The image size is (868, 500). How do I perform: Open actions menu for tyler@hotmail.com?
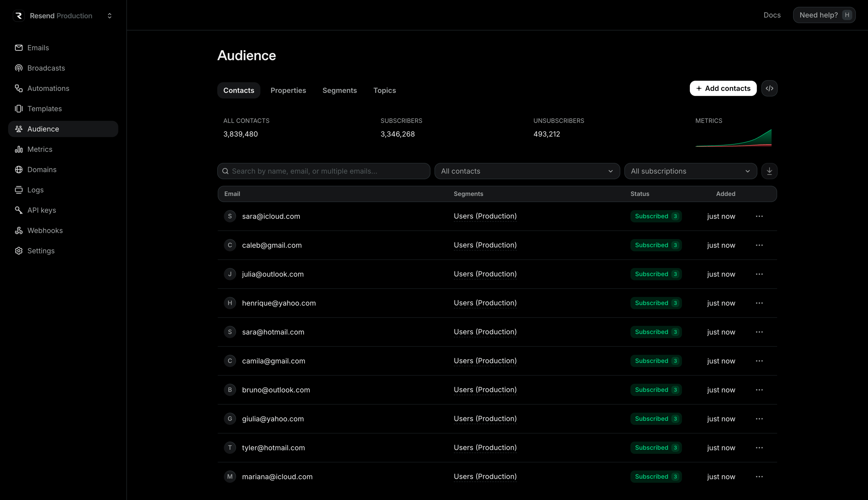[759, 448]
